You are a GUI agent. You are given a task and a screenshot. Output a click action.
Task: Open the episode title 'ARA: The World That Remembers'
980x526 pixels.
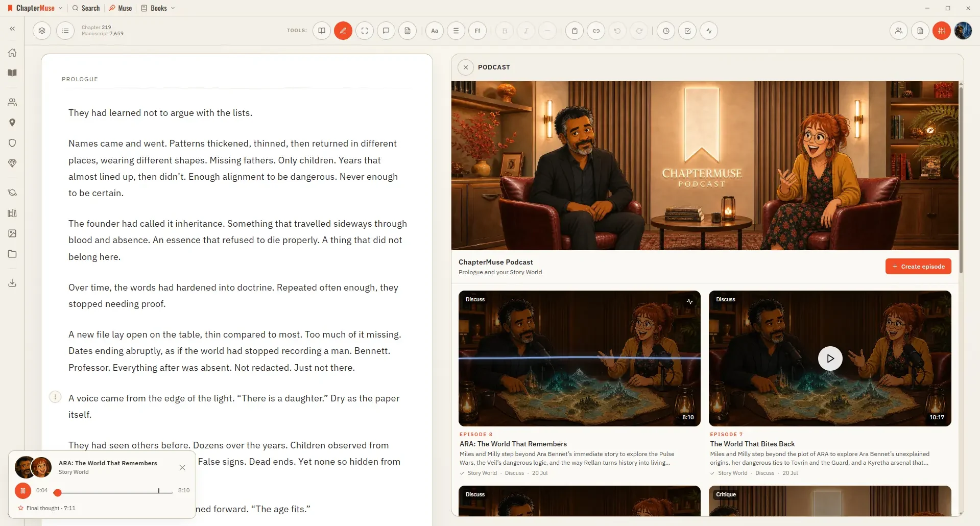(x=513, y=444)
